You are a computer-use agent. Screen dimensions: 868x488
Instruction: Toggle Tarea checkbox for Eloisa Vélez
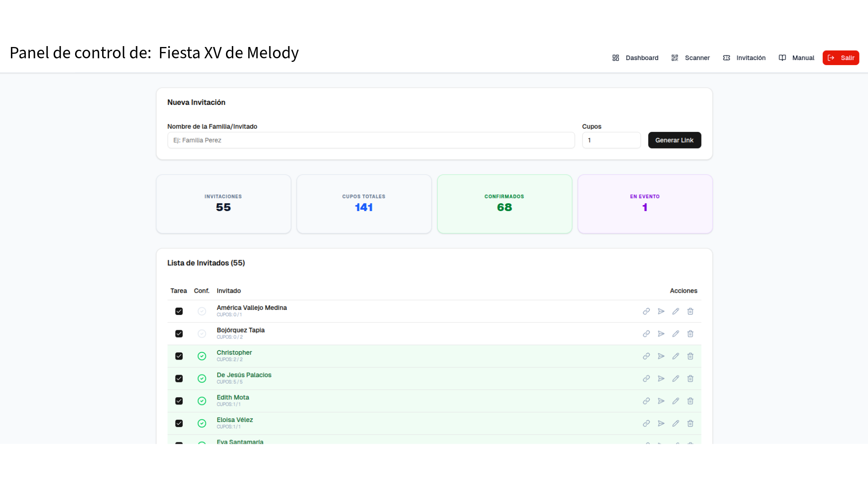pos(179,423)
